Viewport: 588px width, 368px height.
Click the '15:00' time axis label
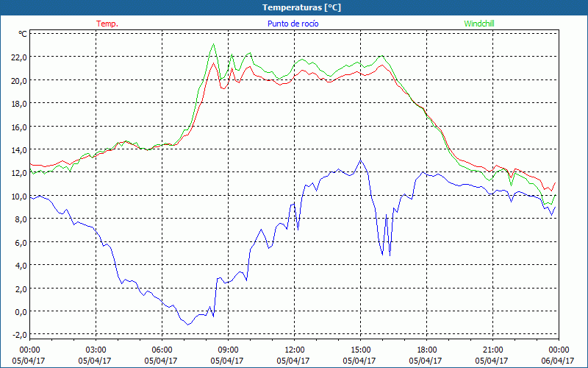coord(361,350)
